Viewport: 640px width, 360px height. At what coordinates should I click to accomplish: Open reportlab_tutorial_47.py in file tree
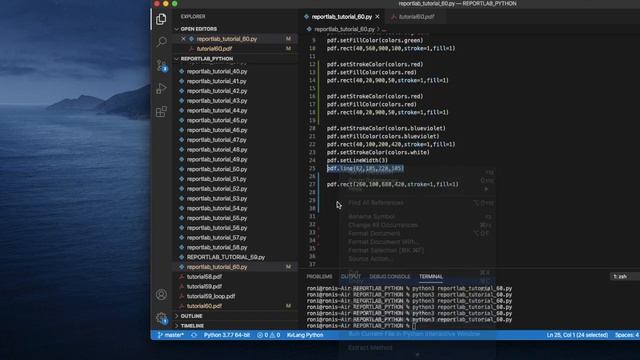point(217,140)
